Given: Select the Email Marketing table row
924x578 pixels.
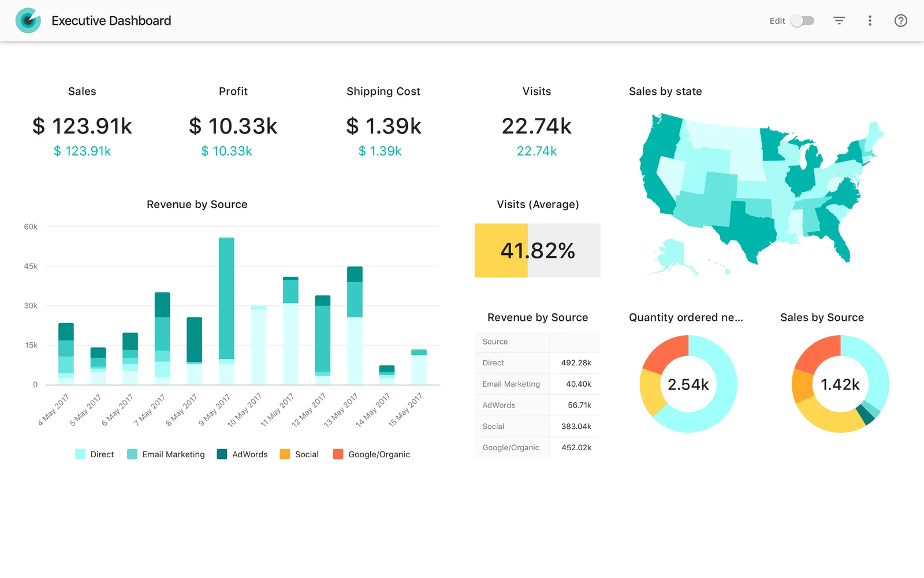Looking at the screenshot, I should click(537, 384).
